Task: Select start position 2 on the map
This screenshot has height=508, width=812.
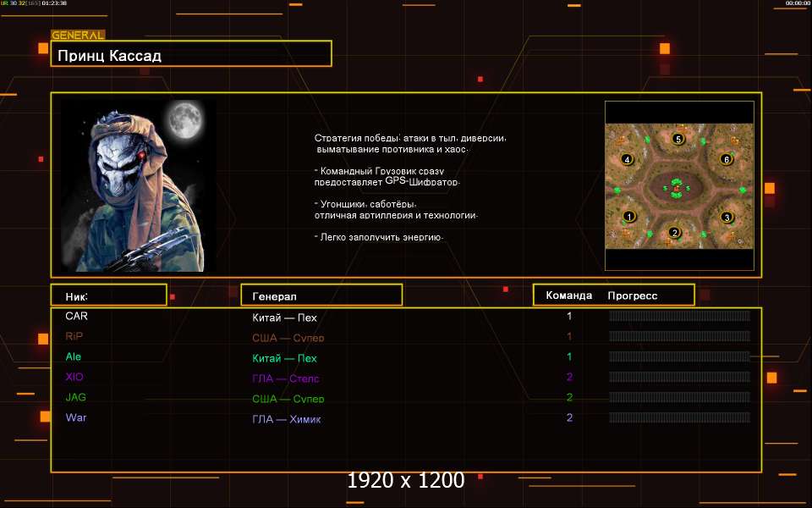Action: point(674,232)
